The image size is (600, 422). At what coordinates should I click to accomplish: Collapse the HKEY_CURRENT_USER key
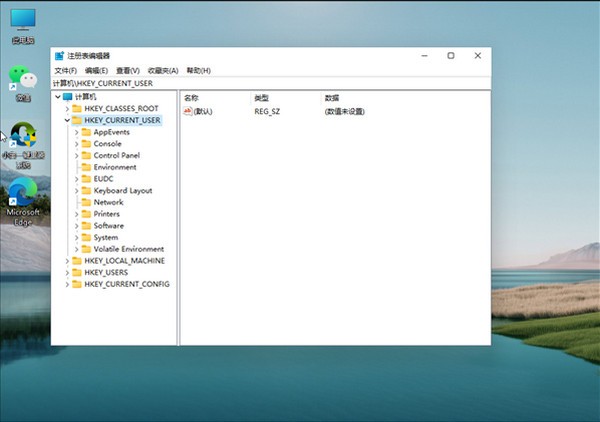click(67, 120)
